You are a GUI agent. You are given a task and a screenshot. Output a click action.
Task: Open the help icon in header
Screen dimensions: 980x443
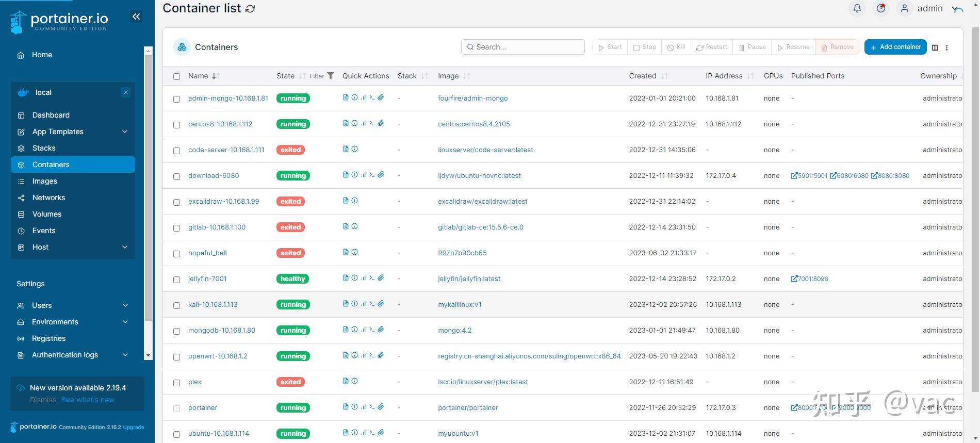[880, 8]
